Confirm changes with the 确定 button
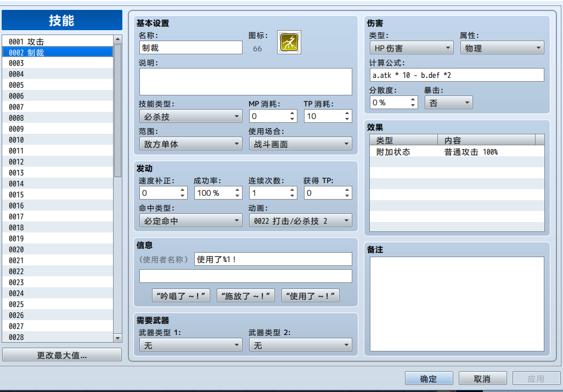This screenshot has width=563, height=392. coord(429,378)
